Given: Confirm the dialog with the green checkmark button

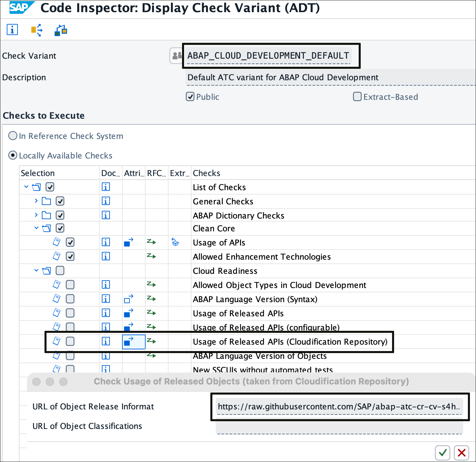Looking at the screenshot, I should [443, 453].
